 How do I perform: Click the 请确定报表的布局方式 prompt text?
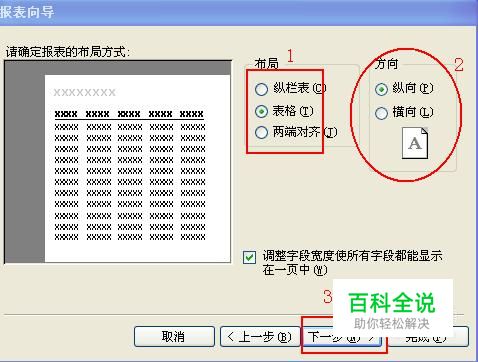pos(68,52)
